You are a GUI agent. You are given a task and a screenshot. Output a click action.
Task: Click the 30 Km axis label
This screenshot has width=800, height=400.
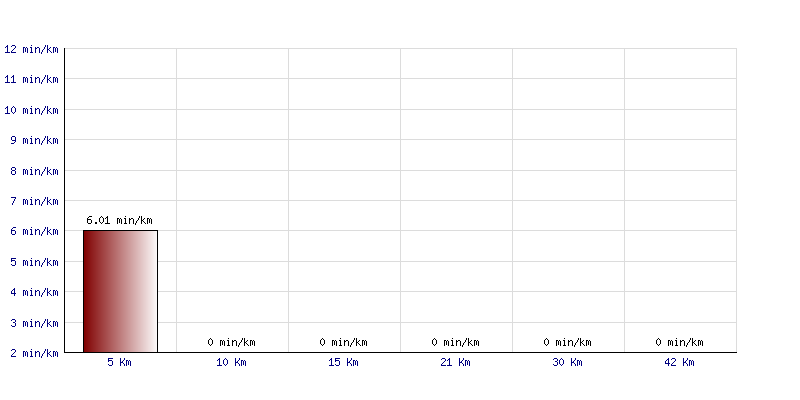coord(567,362)
